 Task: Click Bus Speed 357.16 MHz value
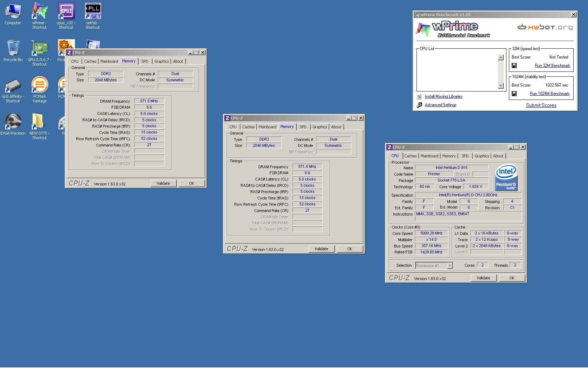(x=432, y=246)
